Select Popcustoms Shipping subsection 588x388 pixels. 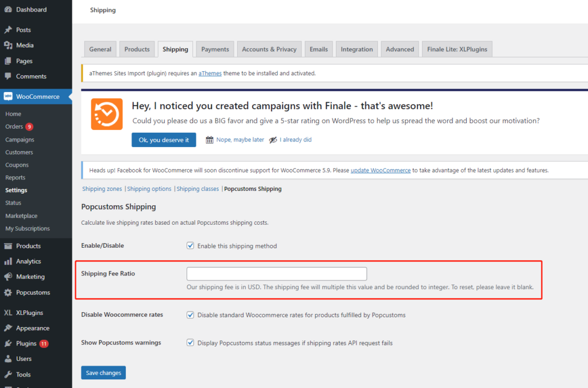point(253,189)
